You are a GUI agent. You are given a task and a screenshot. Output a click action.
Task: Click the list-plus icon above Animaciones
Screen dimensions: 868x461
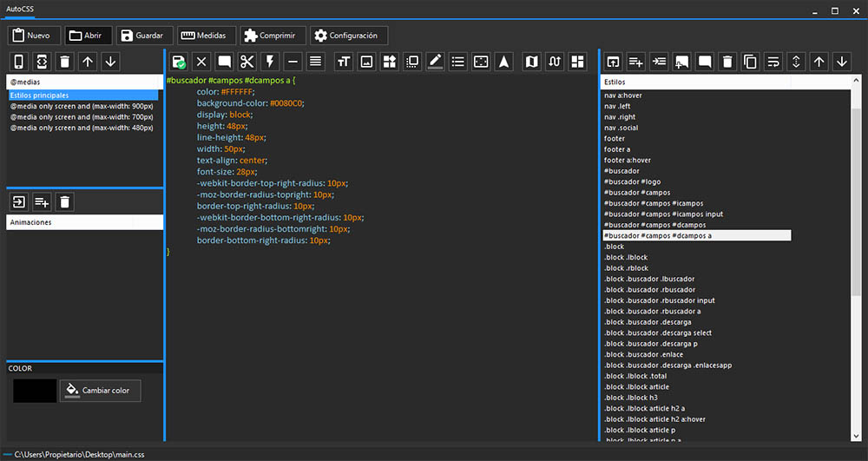click(42, 202)
